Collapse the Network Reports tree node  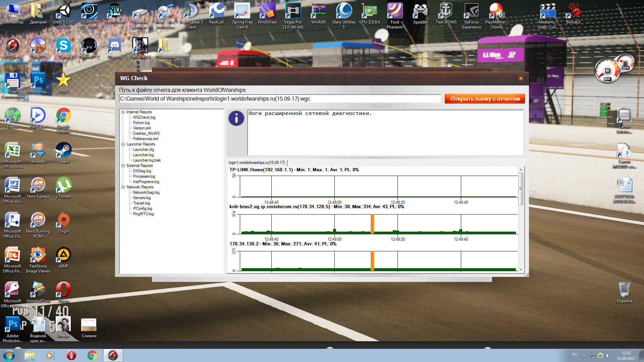coord(123,187)
